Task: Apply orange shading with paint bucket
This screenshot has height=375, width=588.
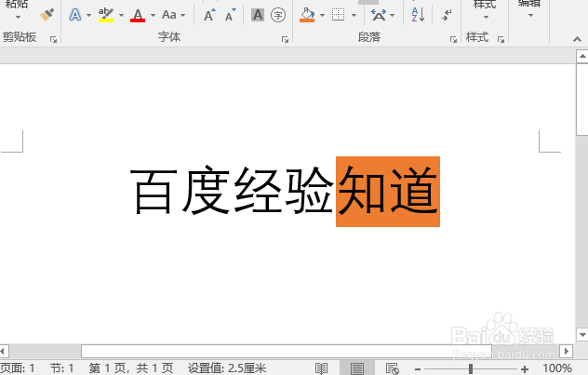Action: (x=307, y=15)
